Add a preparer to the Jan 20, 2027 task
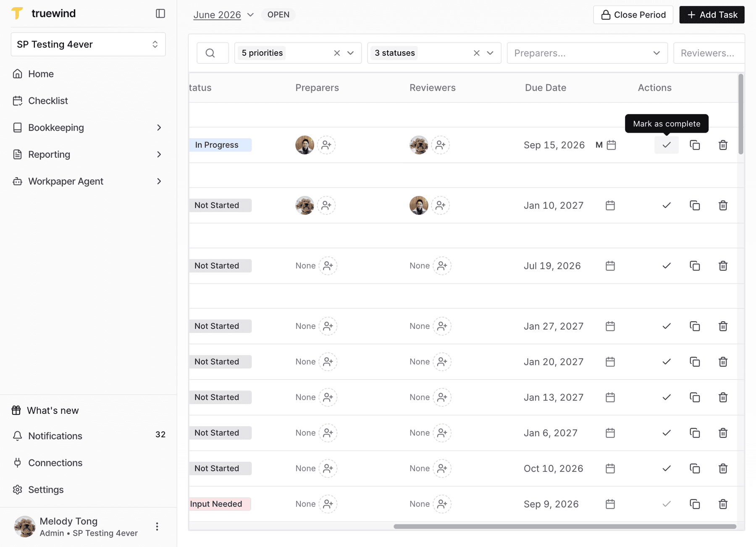Image resolution: width=756 pixels, height=547 pixels. (328, 361)
